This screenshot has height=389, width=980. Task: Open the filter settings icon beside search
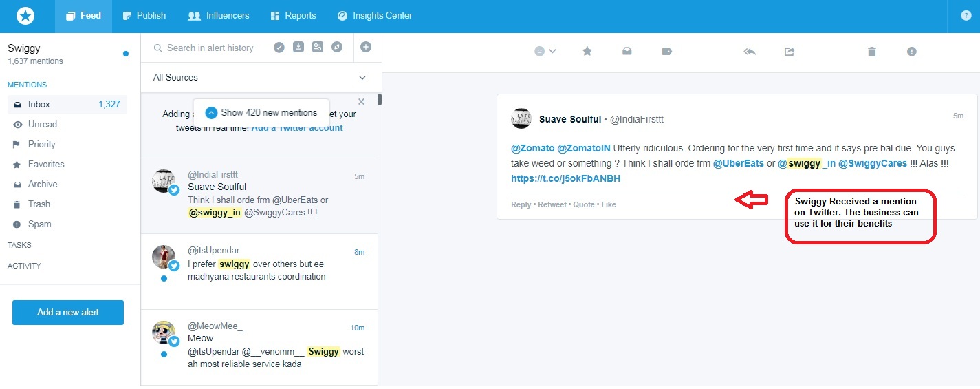[x=317, y=48]
